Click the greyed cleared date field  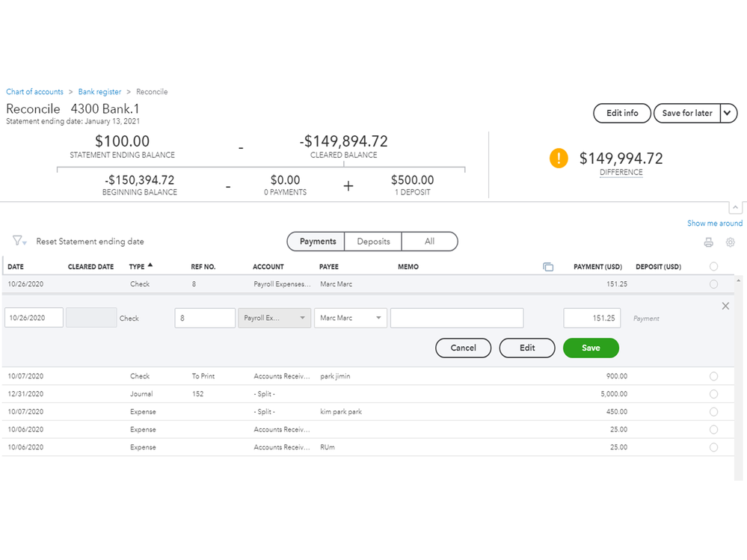pos(91,318)
